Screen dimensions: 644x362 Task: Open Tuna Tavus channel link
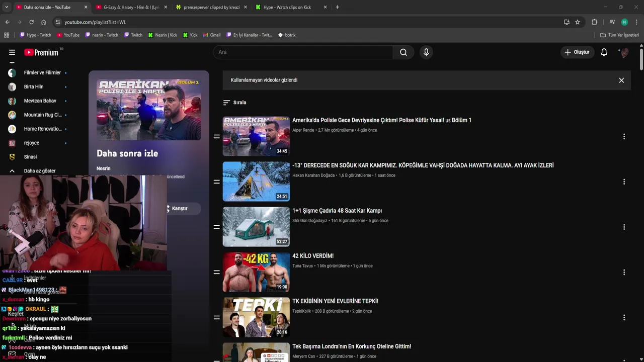302,266
